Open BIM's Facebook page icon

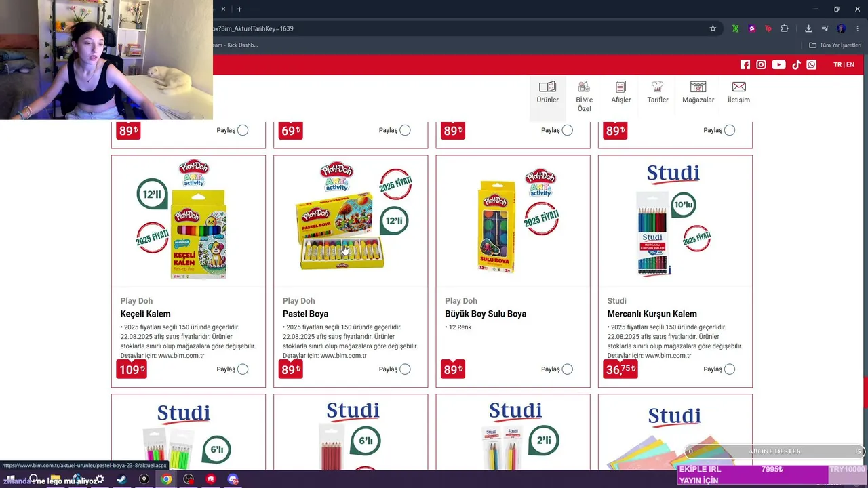(x=745, y=64)
